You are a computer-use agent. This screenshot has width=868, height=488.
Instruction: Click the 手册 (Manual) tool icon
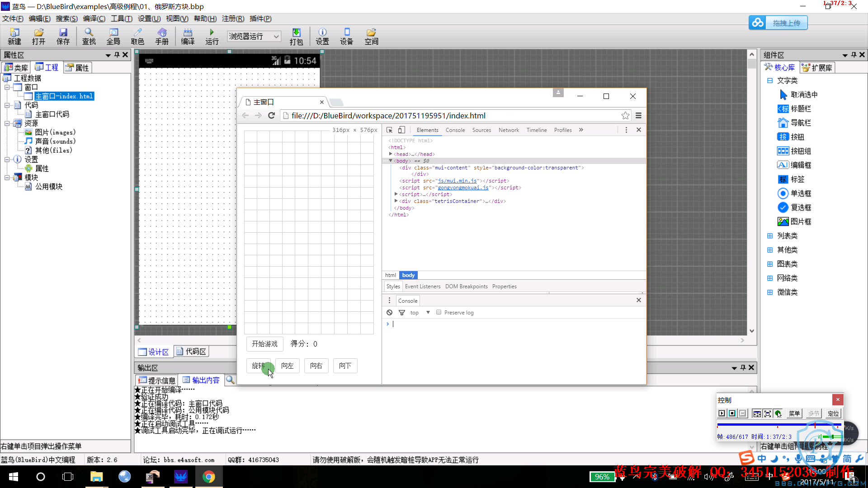pyautogui.click(x=161, y=36)
